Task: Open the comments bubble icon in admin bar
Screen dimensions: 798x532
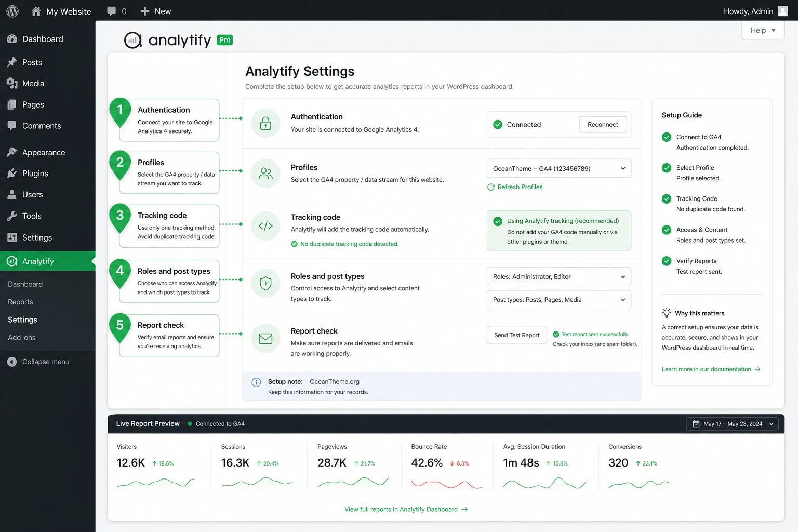Action: (x=111, y=11)
